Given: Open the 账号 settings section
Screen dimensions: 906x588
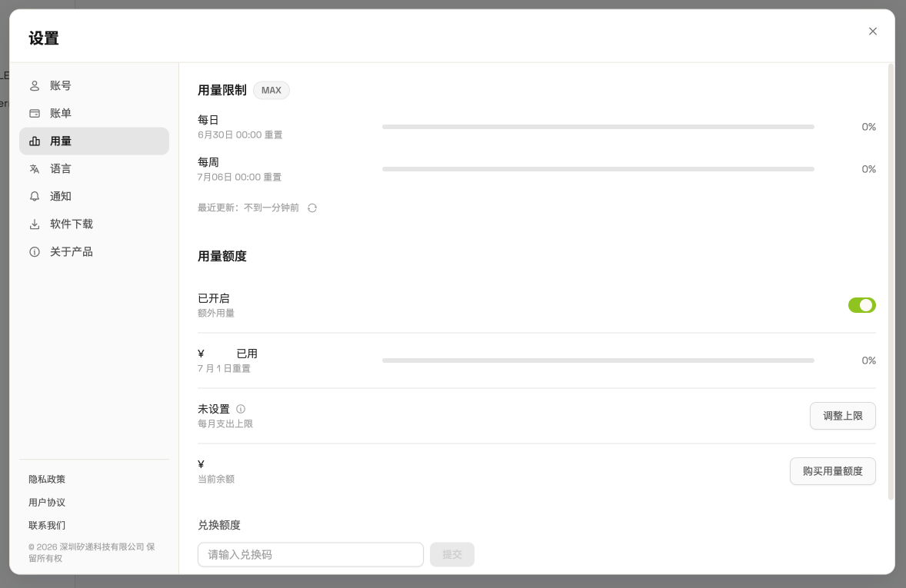Looking at the screenshot, I should click(x=94, y=85).
